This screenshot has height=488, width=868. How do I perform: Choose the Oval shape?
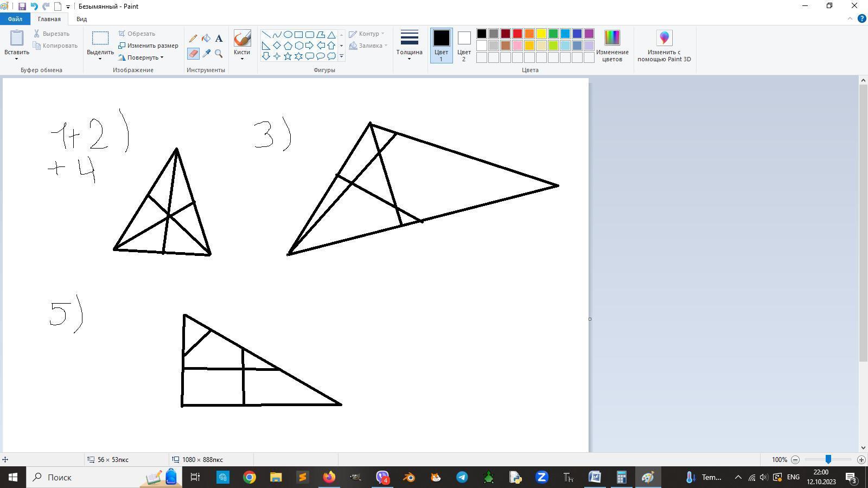(x=288, y=35)
